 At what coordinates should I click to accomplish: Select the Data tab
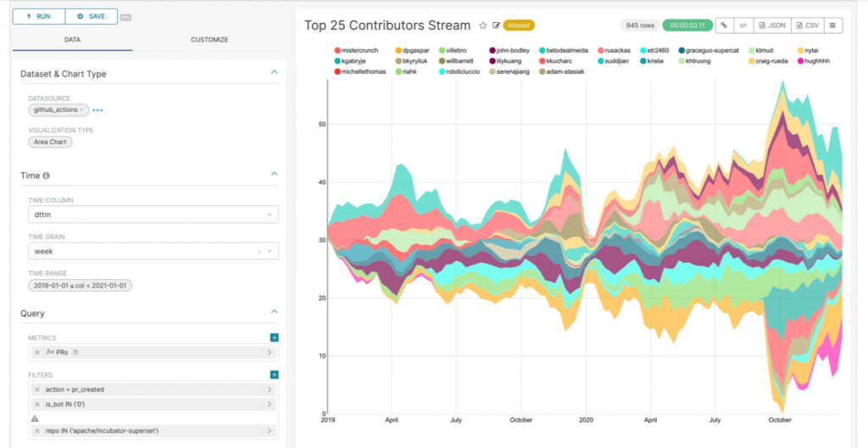click(72, 40)
